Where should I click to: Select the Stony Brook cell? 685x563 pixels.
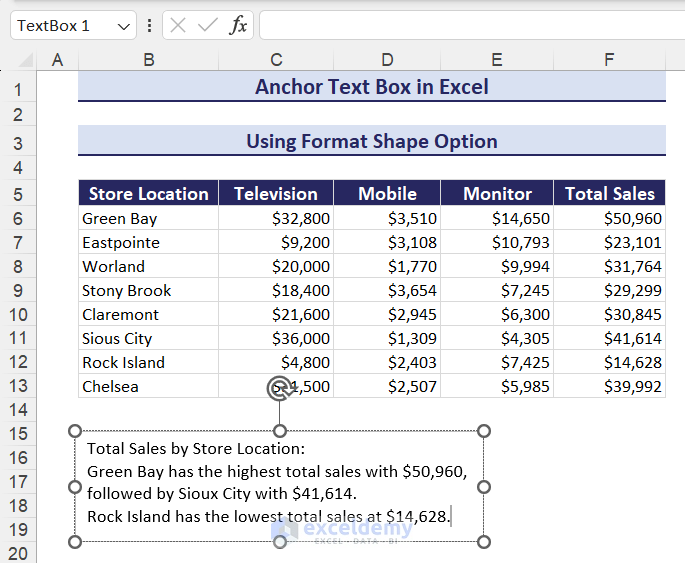click(x=149, y=290)
